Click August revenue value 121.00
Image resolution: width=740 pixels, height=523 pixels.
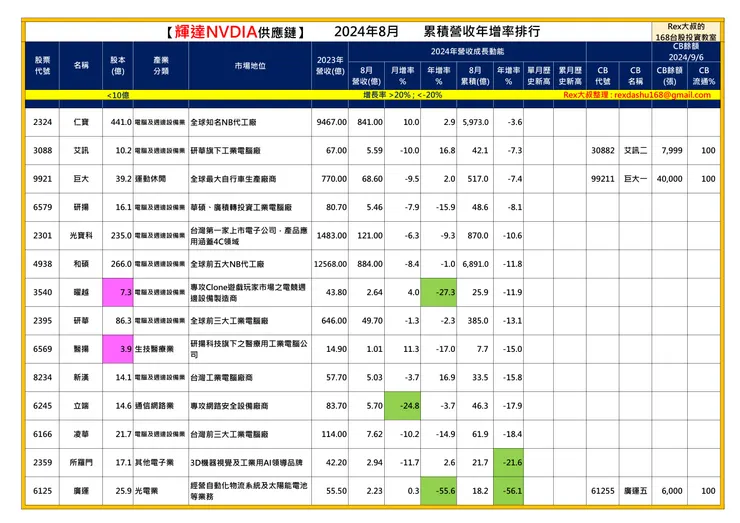click(370, 236)
